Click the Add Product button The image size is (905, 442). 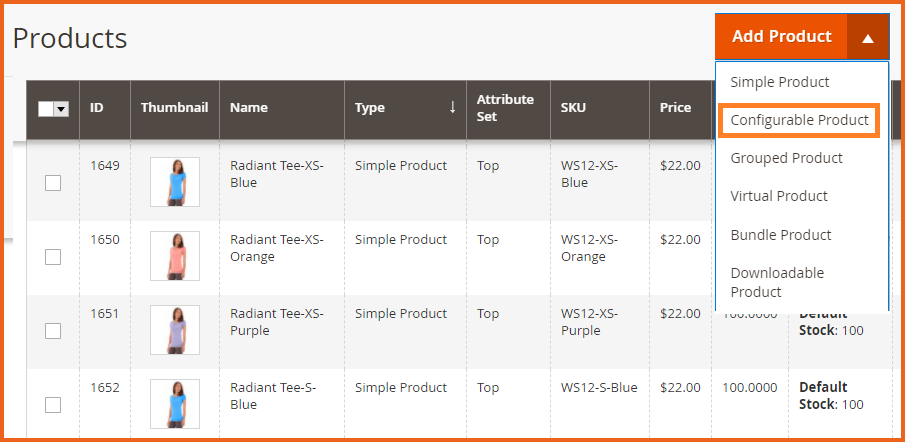point(781,37)
